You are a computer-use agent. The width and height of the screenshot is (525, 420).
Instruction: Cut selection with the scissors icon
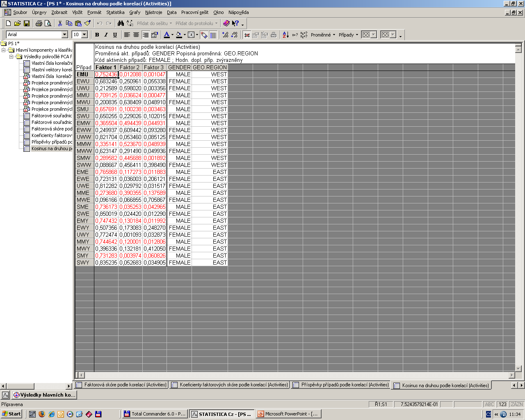click(60, 23)
